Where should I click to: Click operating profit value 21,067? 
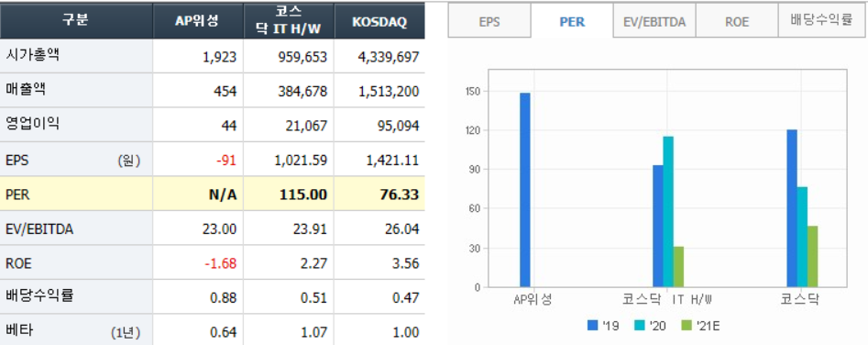(x=307, y=127)
